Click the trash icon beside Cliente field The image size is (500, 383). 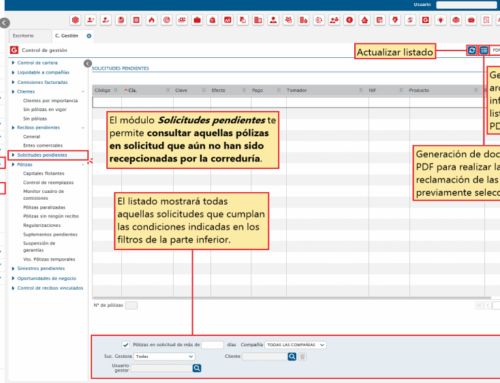(x=302, y=357)
